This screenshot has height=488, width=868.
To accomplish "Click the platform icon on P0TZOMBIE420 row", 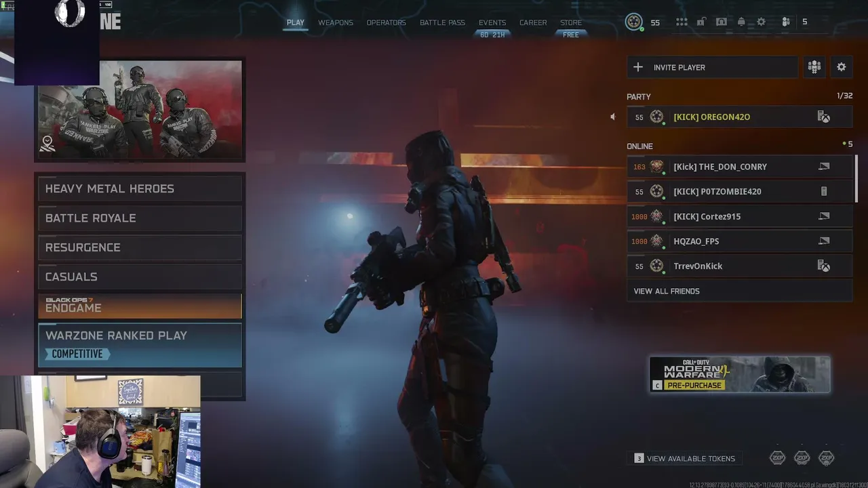I will [x=824, y=191].
